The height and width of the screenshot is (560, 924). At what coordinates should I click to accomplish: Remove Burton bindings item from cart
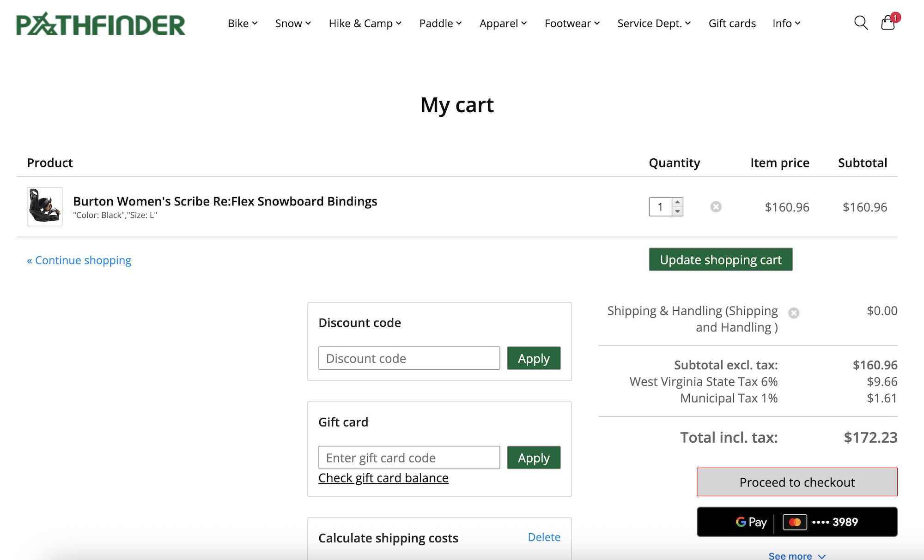click(716, 207)
